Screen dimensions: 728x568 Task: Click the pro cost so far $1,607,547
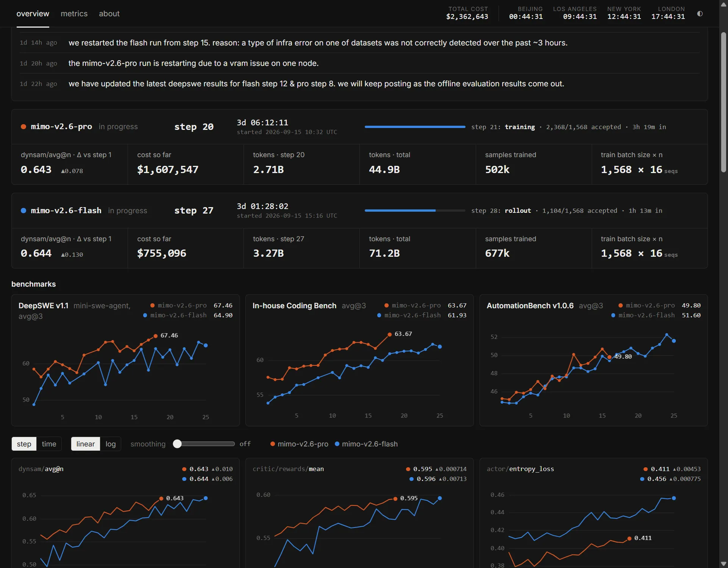[168, 170]
